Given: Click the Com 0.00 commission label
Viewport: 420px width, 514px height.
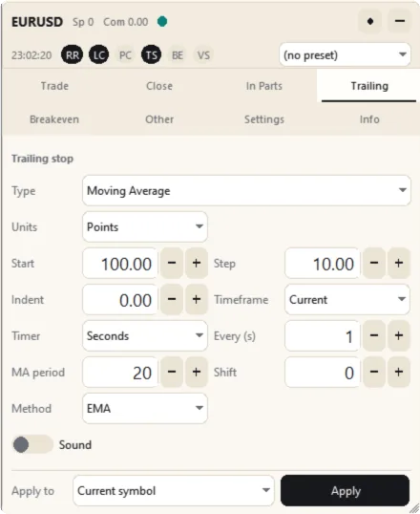Looking at the screenshot, I should [125, 22].
